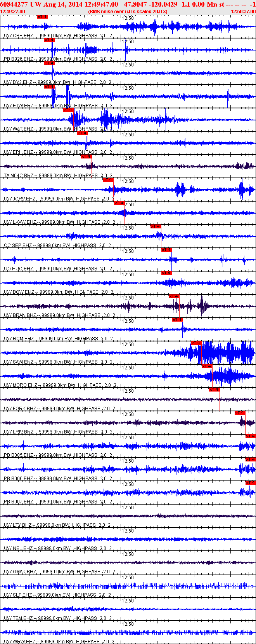Click the red pick marker on B007 trace

pyautogui.click(x=251, y=483)
